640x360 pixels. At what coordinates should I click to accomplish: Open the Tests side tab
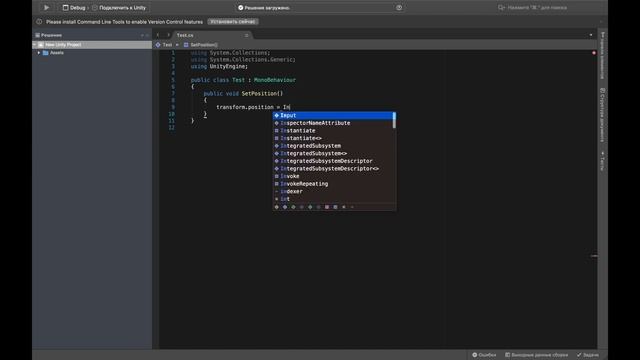tap(602, 161)
